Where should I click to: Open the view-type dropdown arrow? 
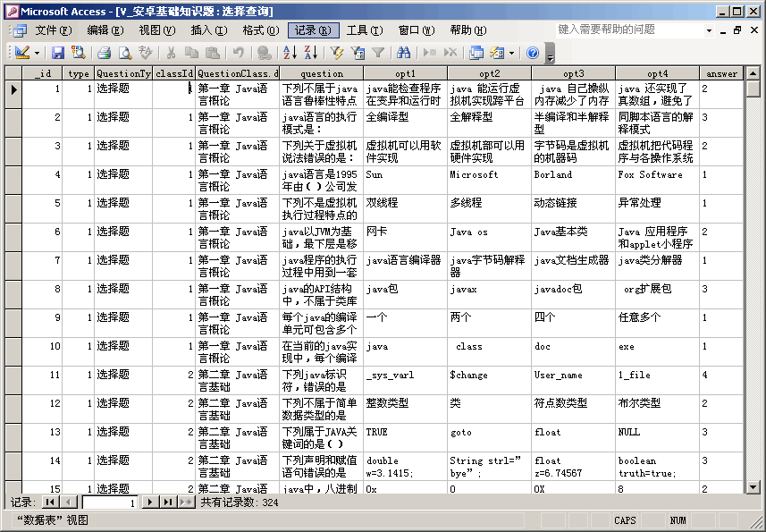37,53
